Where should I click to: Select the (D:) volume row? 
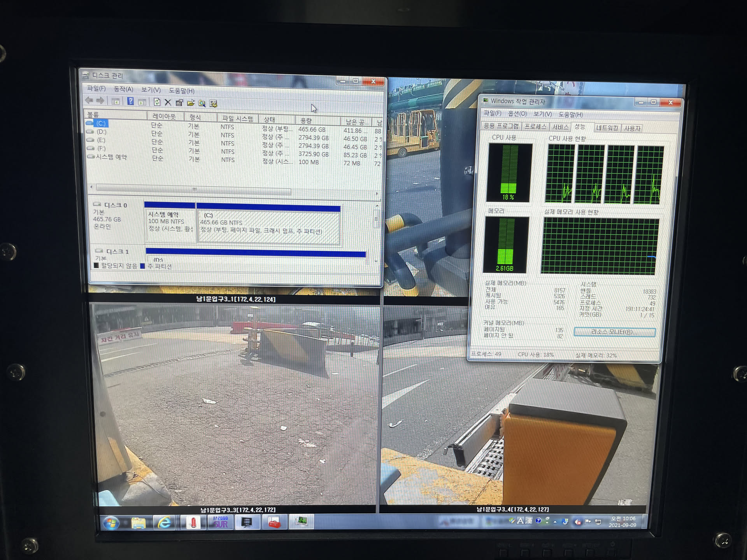(102, 132)
